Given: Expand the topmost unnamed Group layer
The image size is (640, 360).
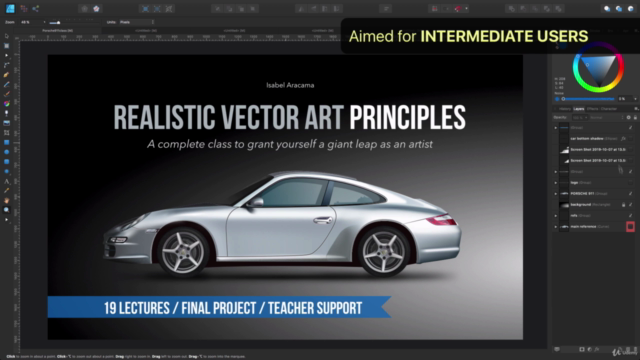Looking at the screenshot, I should [x=556, y=128].
